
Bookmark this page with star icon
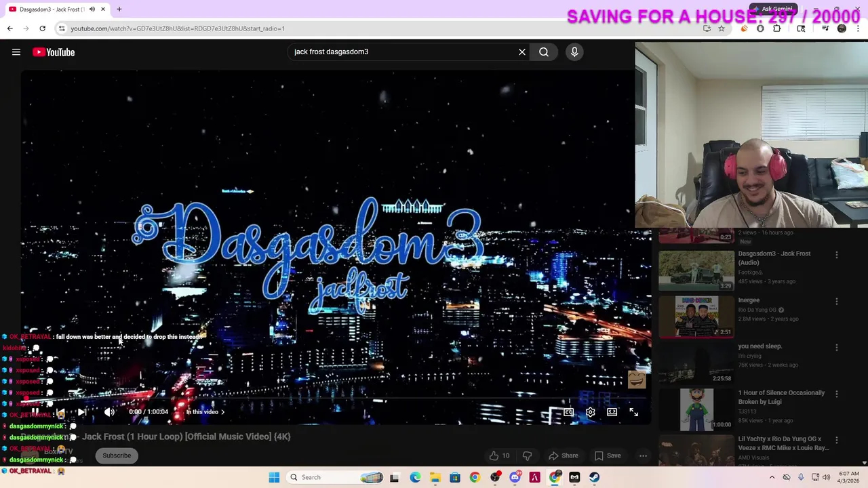[722, 28]
